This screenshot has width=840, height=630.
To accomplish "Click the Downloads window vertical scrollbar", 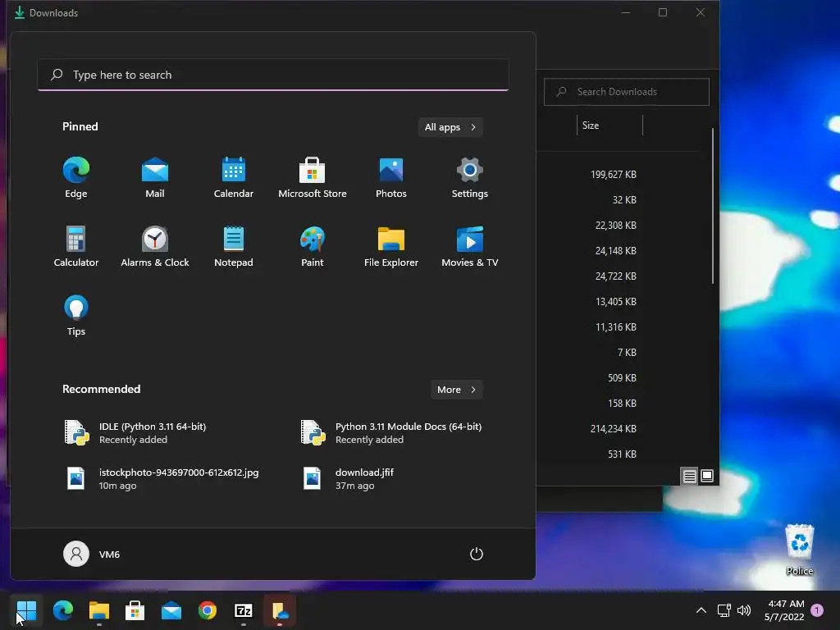I will coord(713,206).
